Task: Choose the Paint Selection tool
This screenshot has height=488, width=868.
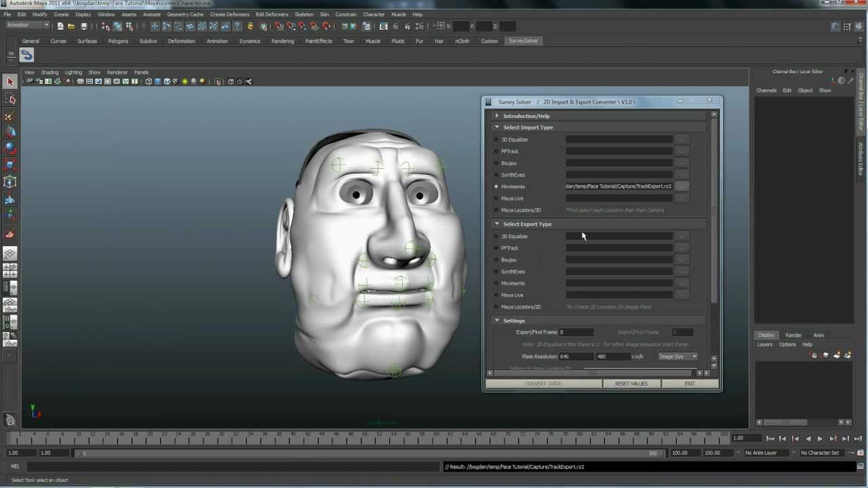Action: click(x=10, y=115)
